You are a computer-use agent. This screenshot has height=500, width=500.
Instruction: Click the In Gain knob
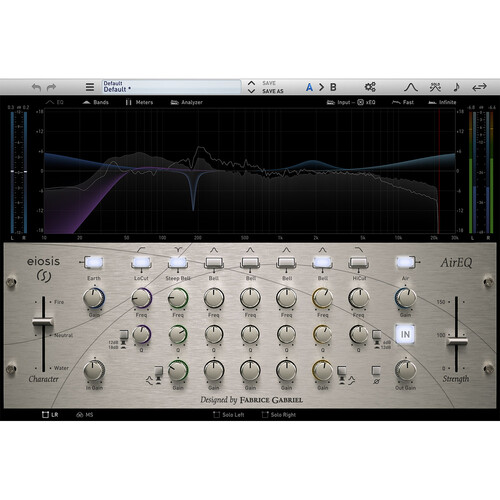pos(94,370)
